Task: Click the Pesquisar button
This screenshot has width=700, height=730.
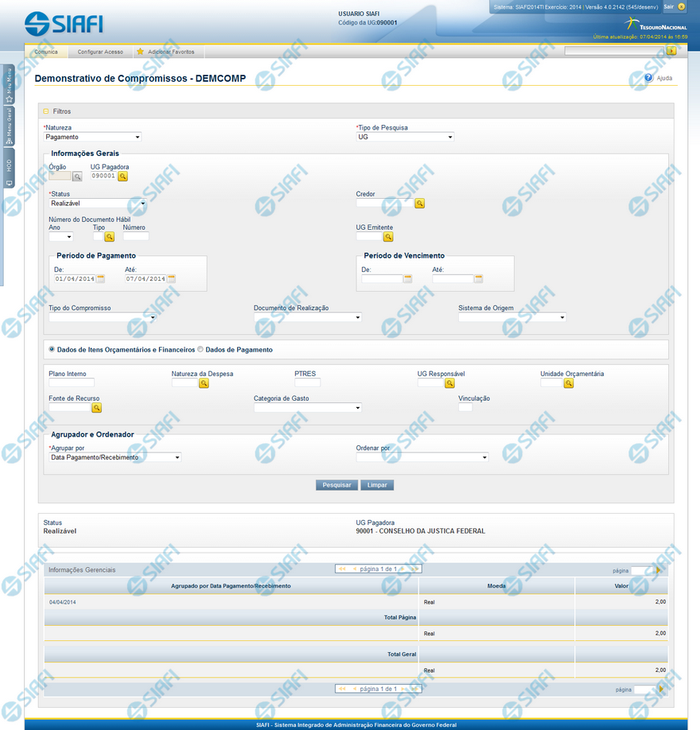Action: tap(336, 485)
